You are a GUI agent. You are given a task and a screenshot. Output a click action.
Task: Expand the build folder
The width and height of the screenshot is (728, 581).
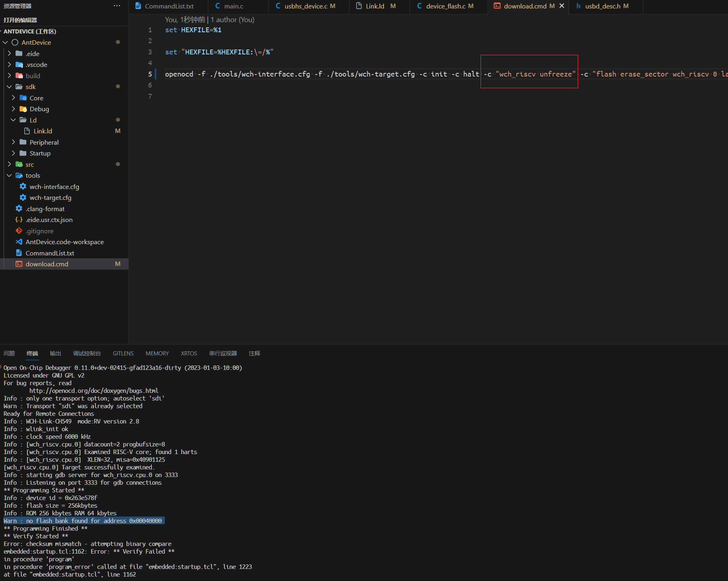pyautogui.click(x=9, y=76)
